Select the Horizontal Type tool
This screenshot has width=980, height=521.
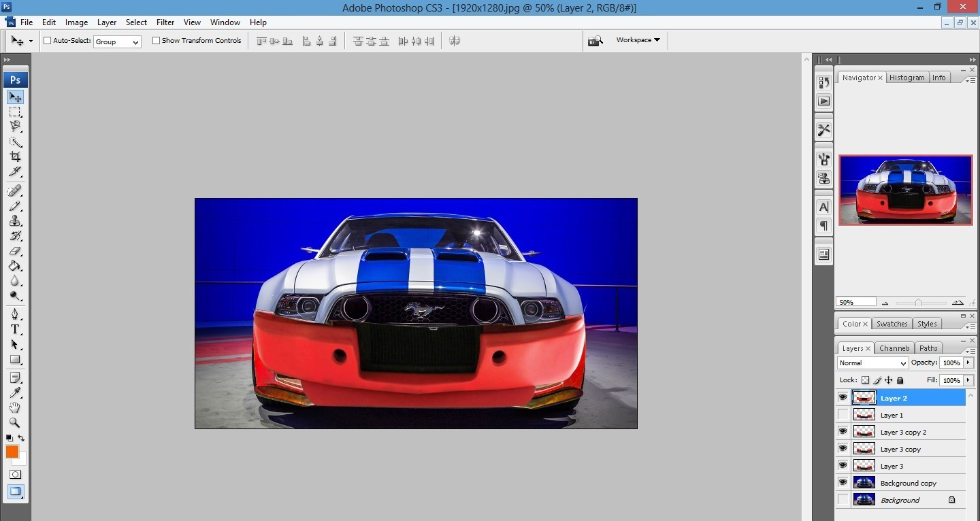[15, 329]
